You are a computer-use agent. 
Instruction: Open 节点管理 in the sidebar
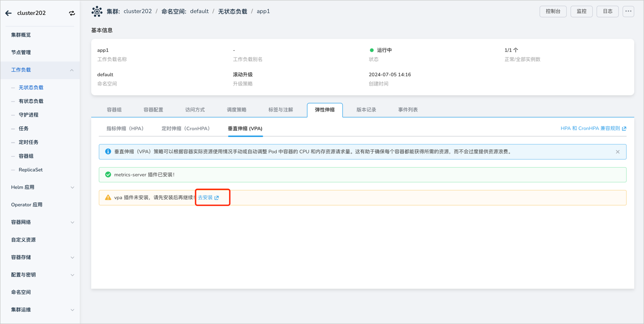(21, 52)
